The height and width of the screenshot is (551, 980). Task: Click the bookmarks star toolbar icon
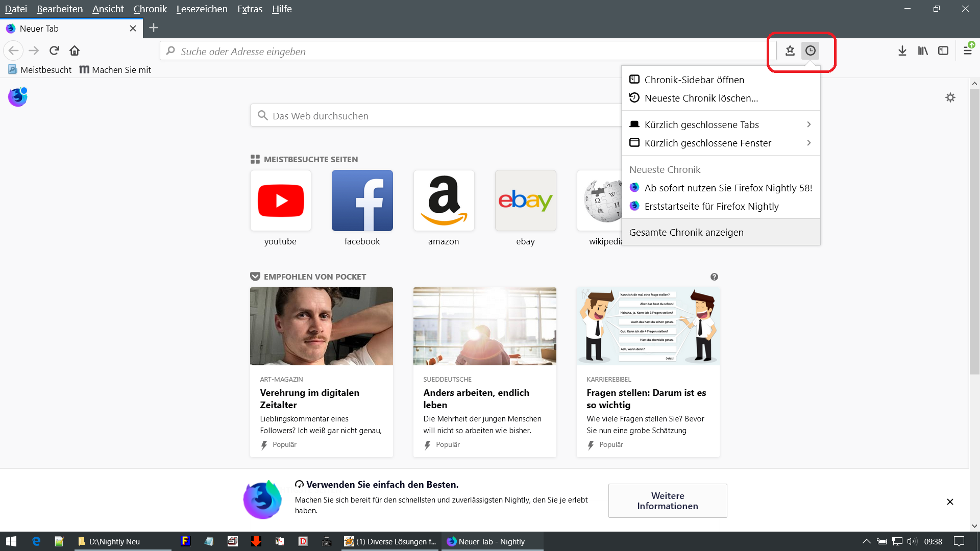790,51
